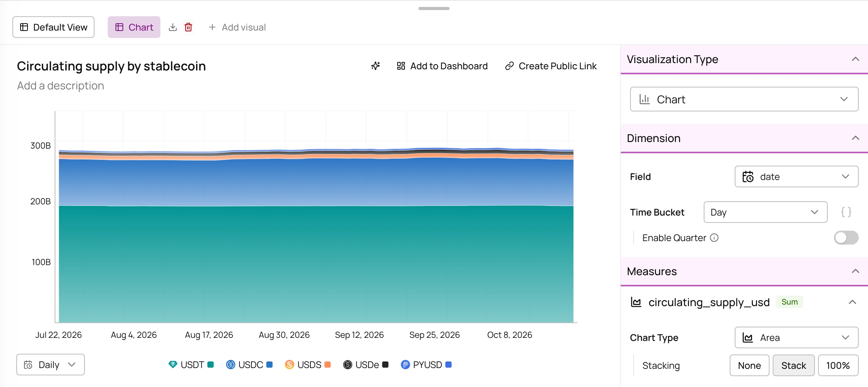The image size is (868, 387).
Task: Open the Daily interval dropdown
Action: pyautogui.click(x=50, y=365)
